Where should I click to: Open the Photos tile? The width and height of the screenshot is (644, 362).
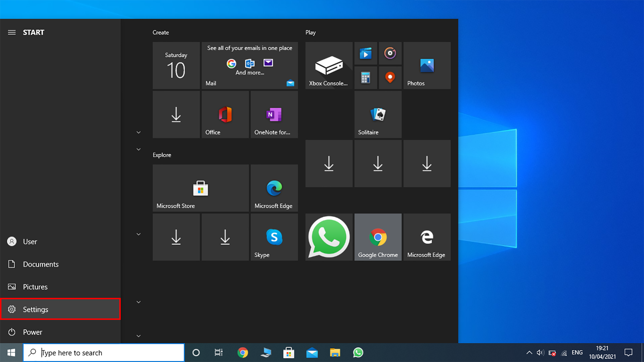click(x=427, y=65)
